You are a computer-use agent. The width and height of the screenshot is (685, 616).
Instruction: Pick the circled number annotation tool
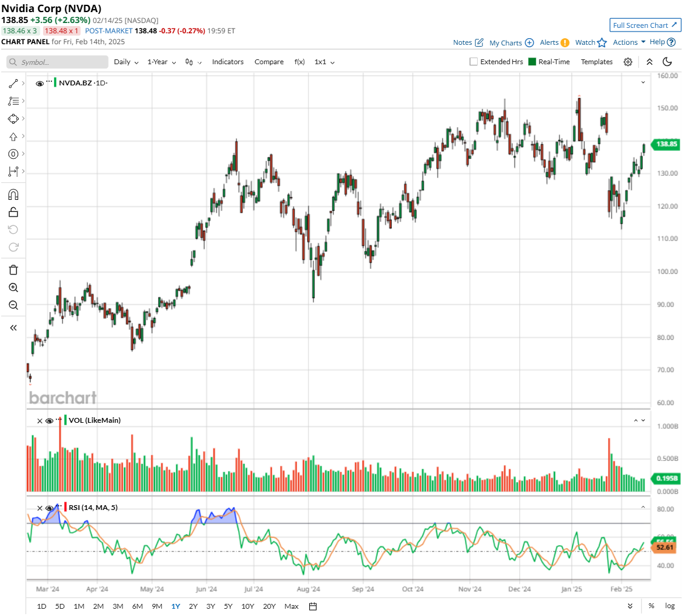point(13,154)
